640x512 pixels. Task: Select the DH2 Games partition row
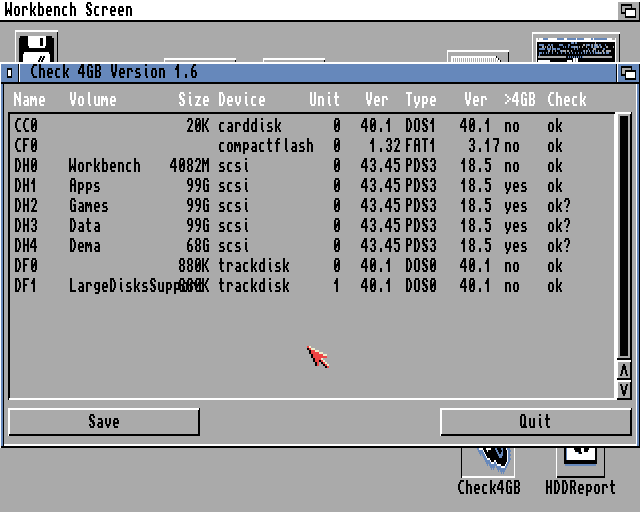click(x=300, y=206)
